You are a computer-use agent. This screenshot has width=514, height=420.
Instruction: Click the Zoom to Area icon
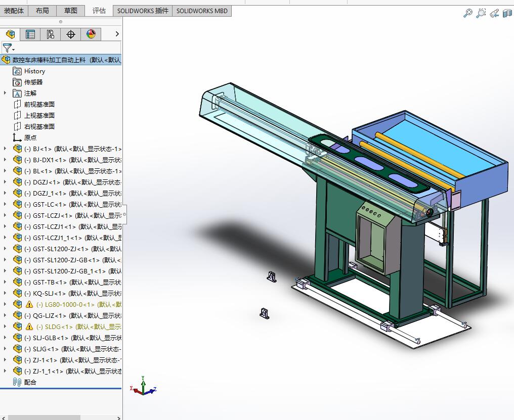481,13
